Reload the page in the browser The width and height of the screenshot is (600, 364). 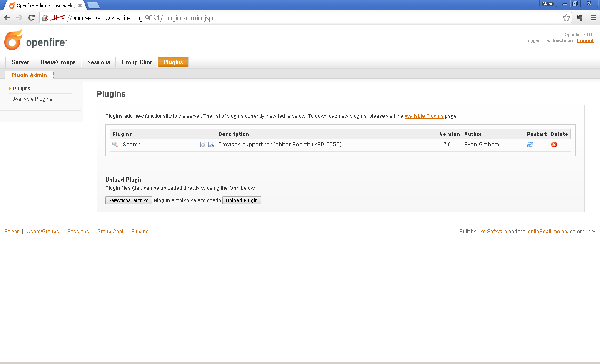pyautogui.click(x=31, y=18)
